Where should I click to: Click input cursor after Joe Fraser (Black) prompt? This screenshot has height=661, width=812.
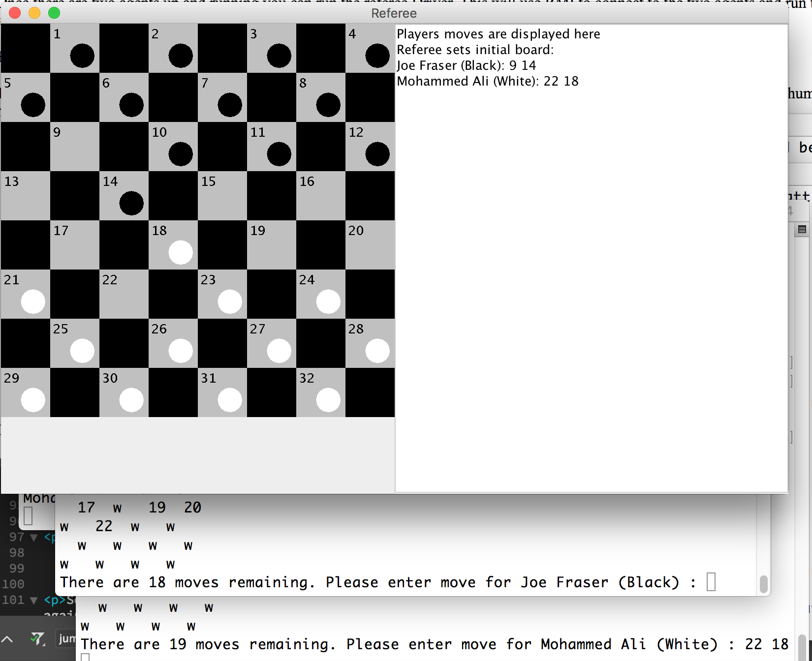coord(711,582)
